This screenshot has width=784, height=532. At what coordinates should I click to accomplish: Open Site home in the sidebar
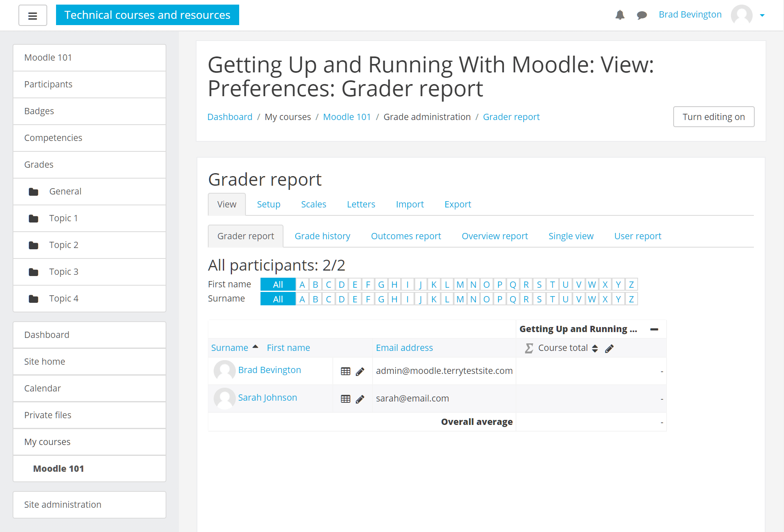coord(89,362)
